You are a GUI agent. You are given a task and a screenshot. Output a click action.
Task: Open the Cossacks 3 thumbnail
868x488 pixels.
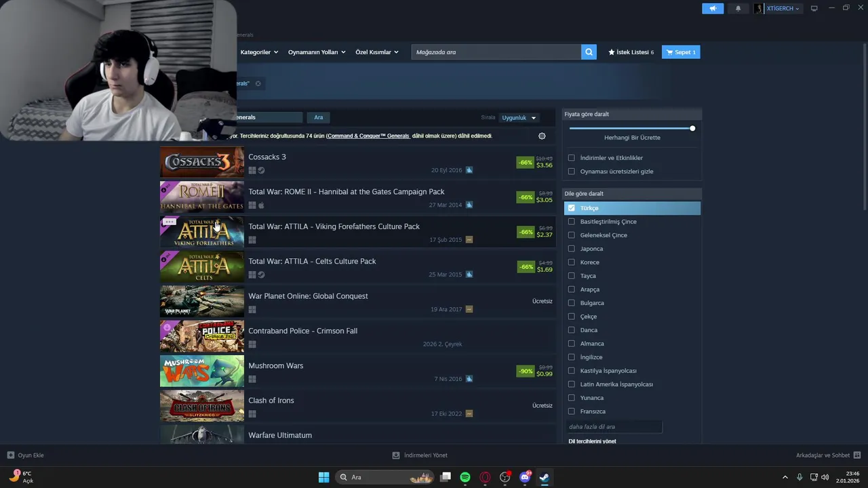tap(202, 163)
